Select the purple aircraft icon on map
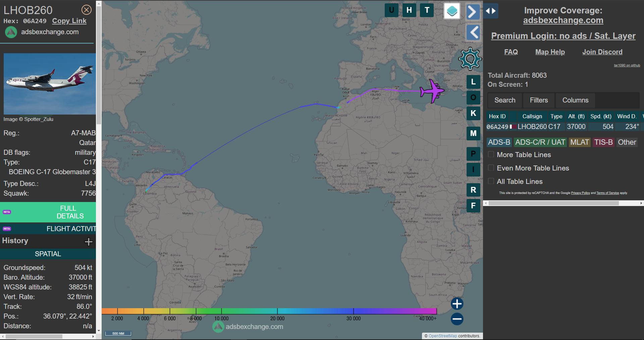The height and width of the screenshot is (340, 644). pos(432,91)
